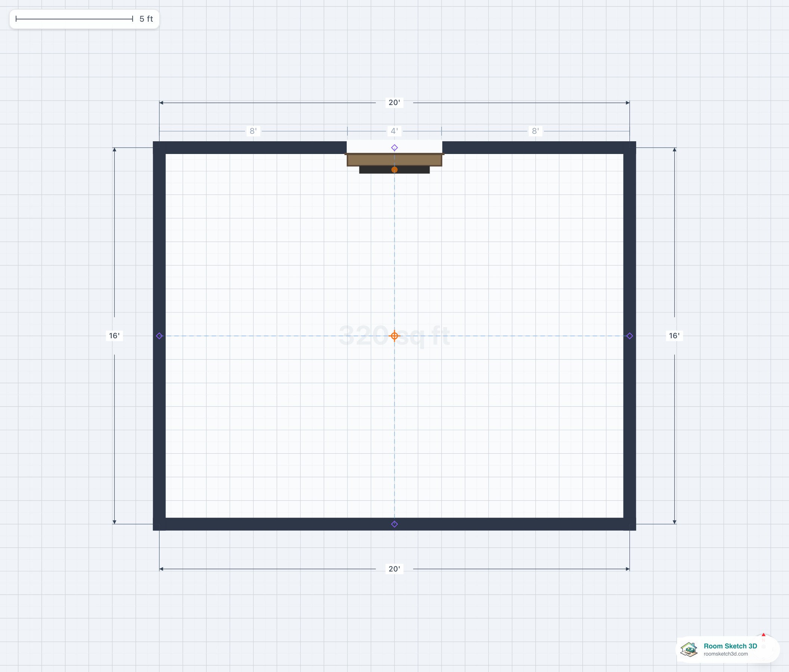This screenshot has width=789, height=672.
Task: Click the right 8' wall segment label
Action: [535, 131]
